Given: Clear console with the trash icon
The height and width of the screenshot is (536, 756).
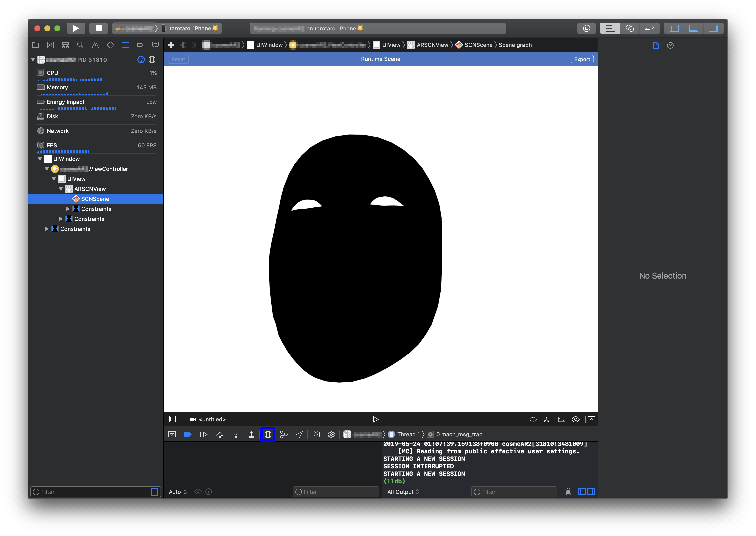Looking at the screenshot, I should (568, 492).
